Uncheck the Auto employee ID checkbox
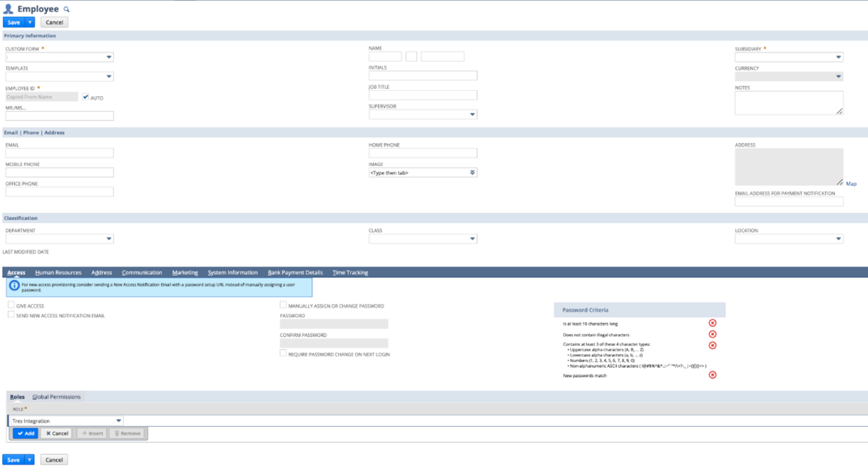 pyautogui.click(x=86, y=97)
